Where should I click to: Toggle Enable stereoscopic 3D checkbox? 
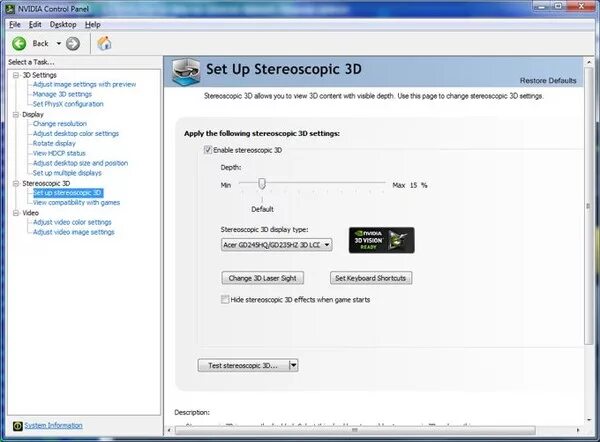point(208,150)
